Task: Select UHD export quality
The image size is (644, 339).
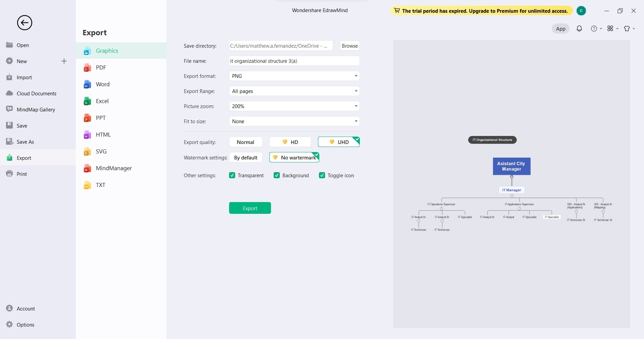Action: click(339, 142)
